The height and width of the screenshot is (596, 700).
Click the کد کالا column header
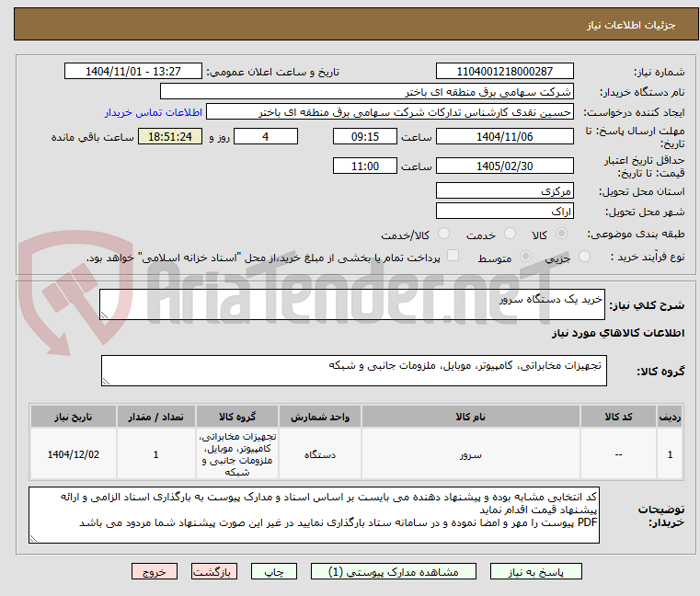(x=618, y=417)
